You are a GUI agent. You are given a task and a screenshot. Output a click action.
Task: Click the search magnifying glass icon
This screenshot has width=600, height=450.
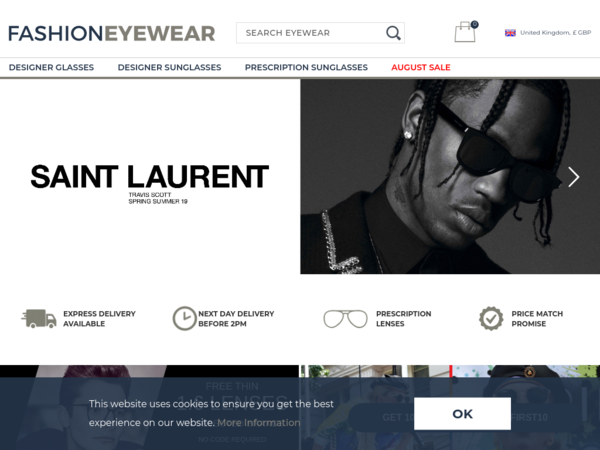point(393,33)
